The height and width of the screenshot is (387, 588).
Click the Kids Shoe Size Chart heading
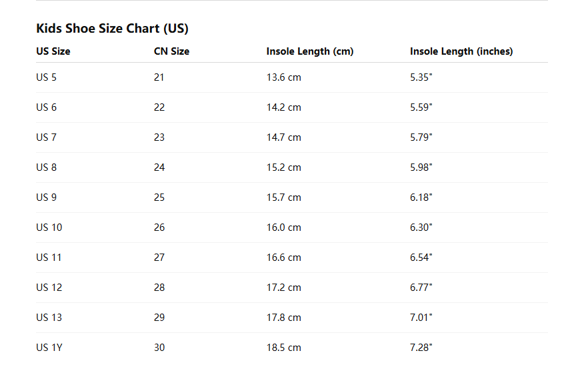coord(112,29)
